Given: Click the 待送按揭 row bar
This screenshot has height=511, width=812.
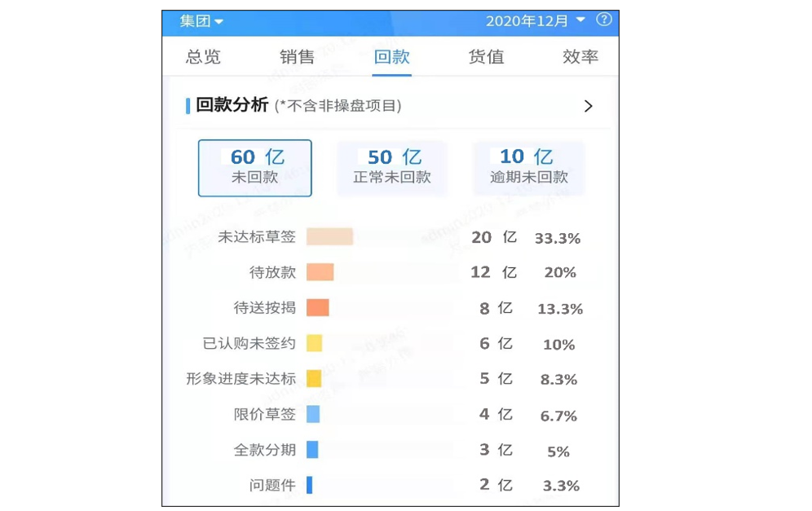Looking at the screenshot, I should point(317,308).
